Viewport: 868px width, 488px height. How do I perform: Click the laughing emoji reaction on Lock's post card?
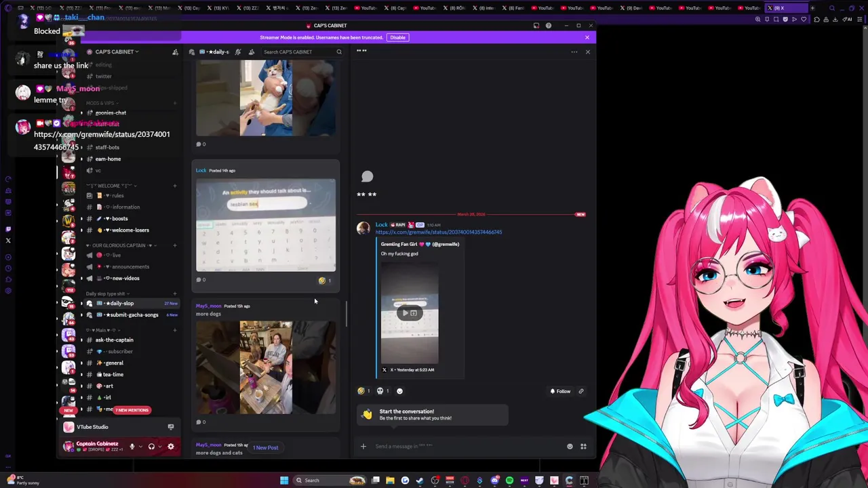coord(325,280)
